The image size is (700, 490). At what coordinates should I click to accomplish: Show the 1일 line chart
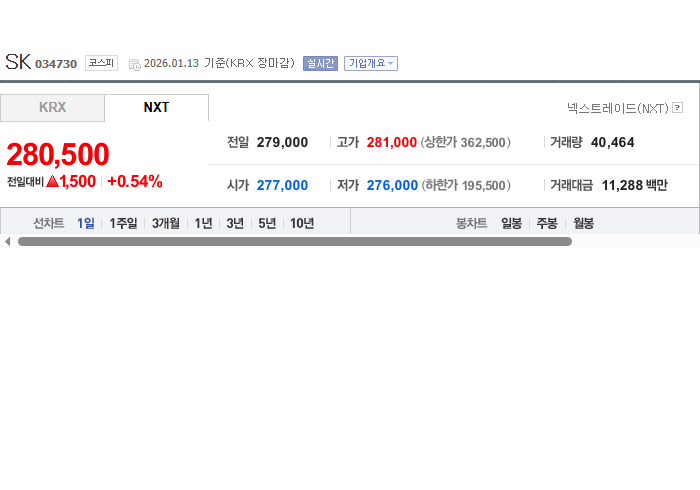pos(86,223)
